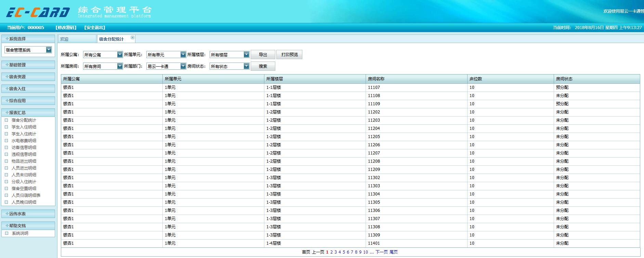Click 首页 first page link
Screen dimensions: 644x258
306,252
